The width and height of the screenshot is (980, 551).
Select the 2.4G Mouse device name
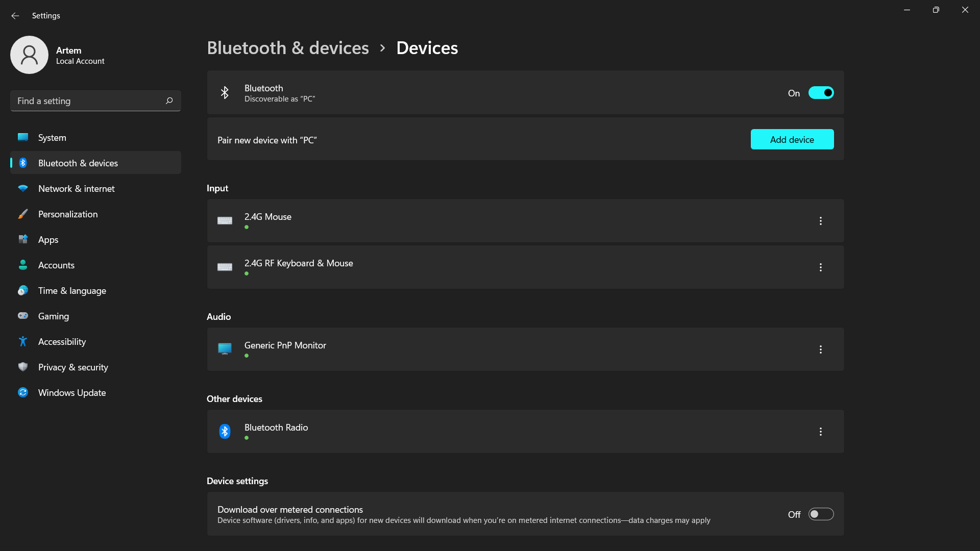pos(268,217)
